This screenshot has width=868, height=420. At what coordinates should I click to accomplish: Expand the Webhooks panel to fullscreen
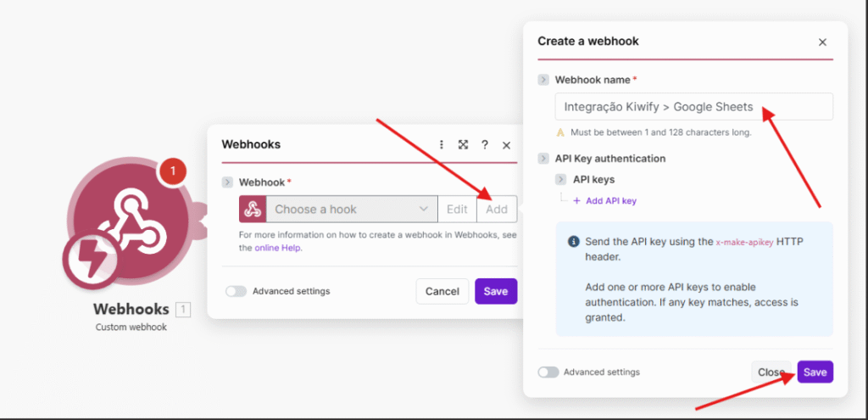click(x=464, y=145)
